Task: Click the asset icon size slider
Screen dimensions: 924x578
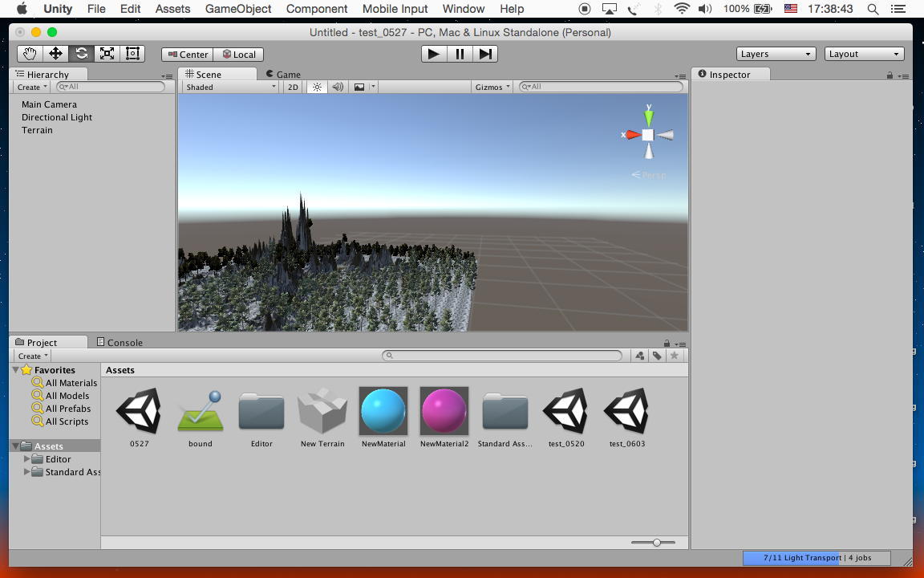Action: point(656,543)
